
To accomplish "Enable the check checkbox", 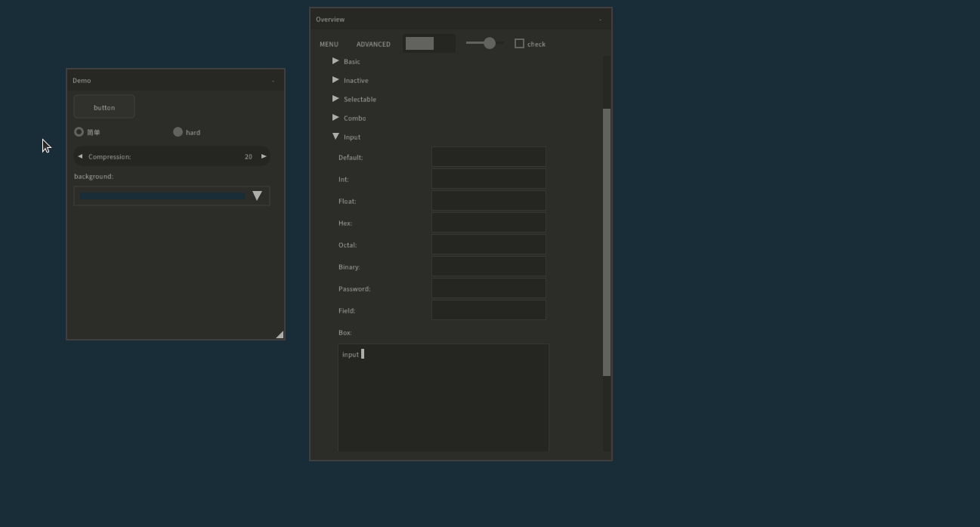I will click(x=519, y=43).
